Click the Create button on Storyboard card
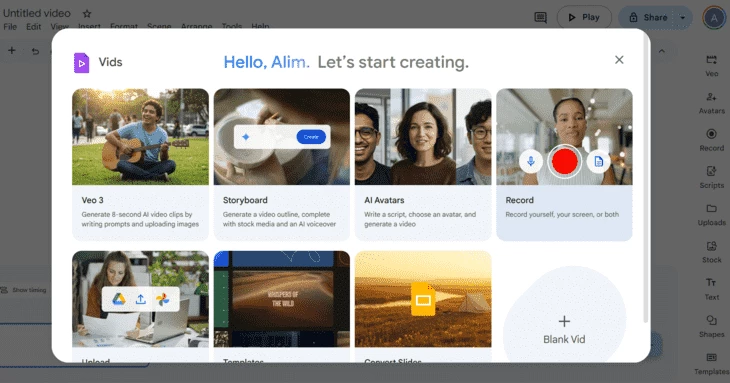730x383 pixels. point(311,137)
